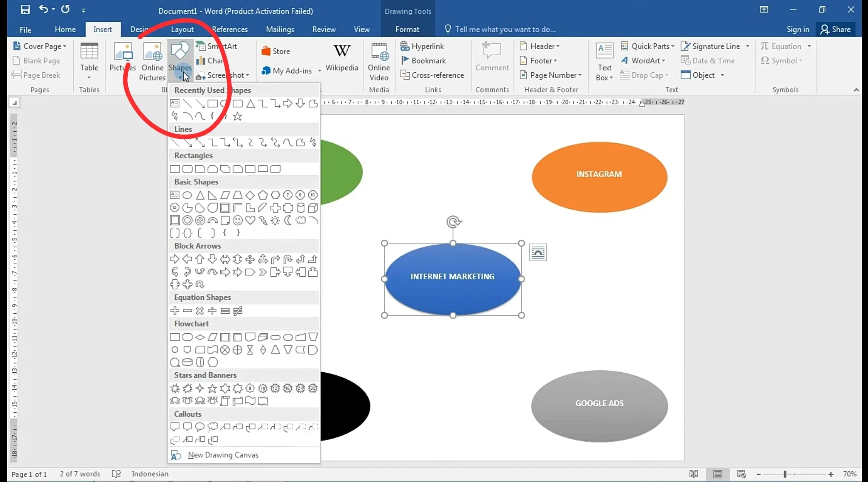Viewport: 868px width, 482px height.
Task: Expand the Flowchart shapes section
Action: [x=191, y=324]
